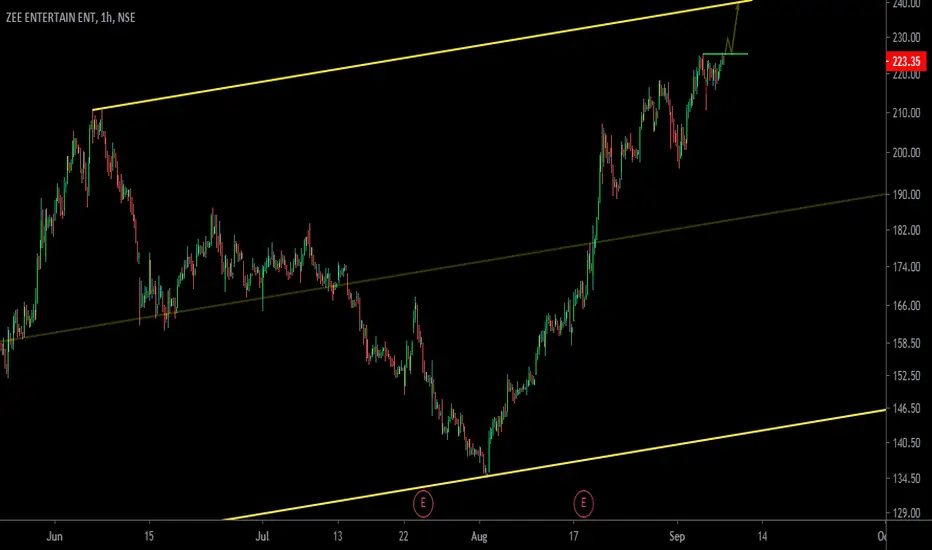
Task: Open the earnings E marker near date 17
Action: 584,504
